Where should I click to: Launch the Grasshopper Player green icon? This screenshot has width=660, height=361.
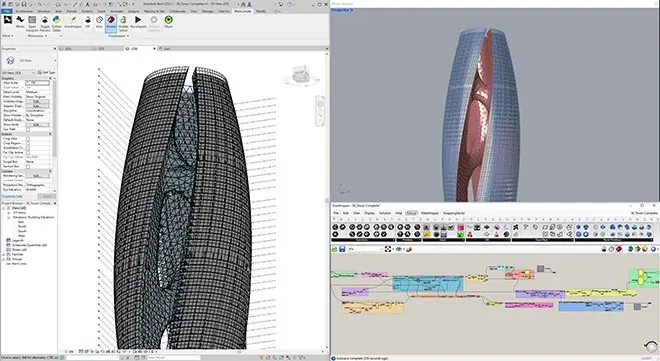tap(168, 22)
